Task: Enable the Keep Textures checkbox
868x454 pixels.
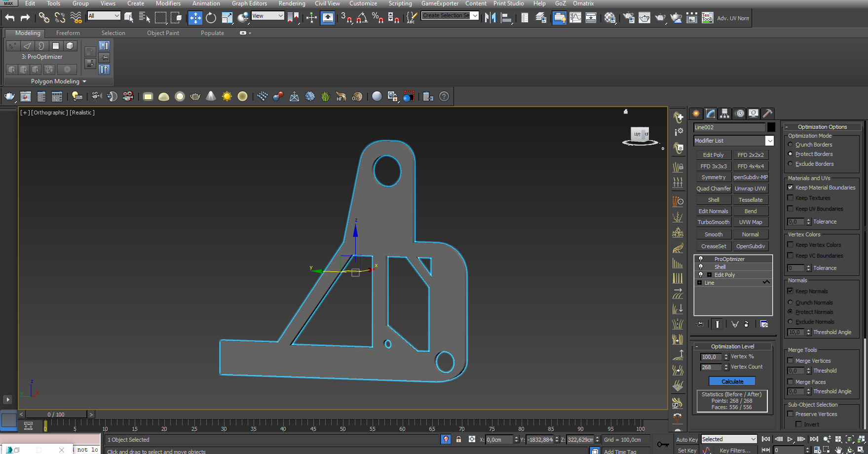Action: 791,198
